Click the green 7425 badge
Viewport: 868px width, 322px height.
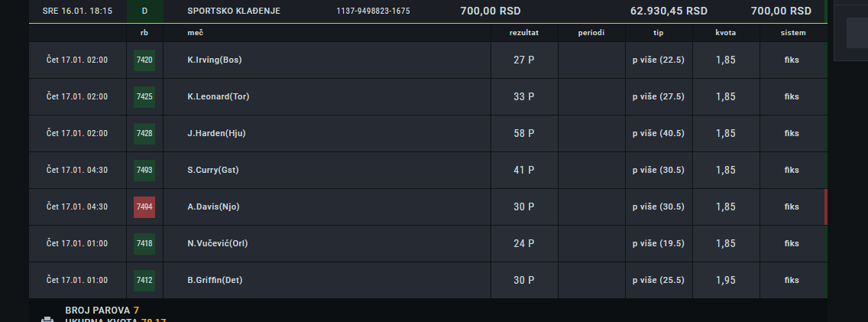[144, 96]
